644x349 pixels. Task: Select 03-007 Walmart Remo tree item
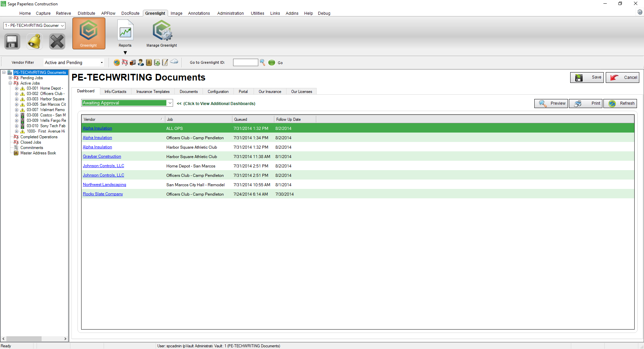pos(46,110)
